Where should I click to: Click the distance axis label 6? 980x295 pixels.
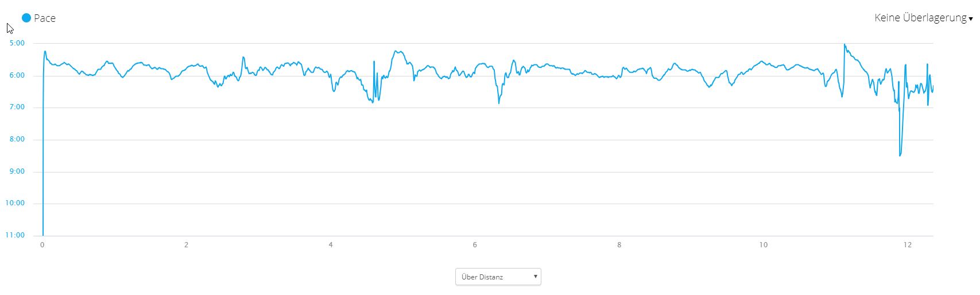tap(475, 245)
